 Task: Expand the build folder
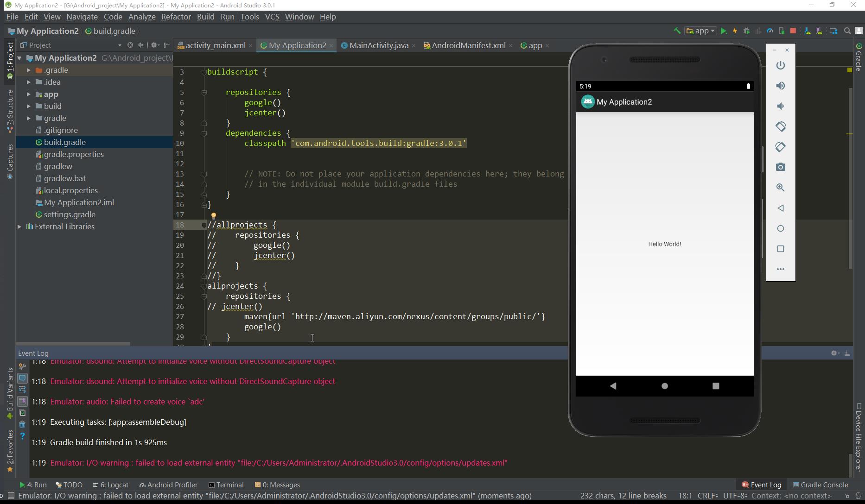[x=29, y=106]
